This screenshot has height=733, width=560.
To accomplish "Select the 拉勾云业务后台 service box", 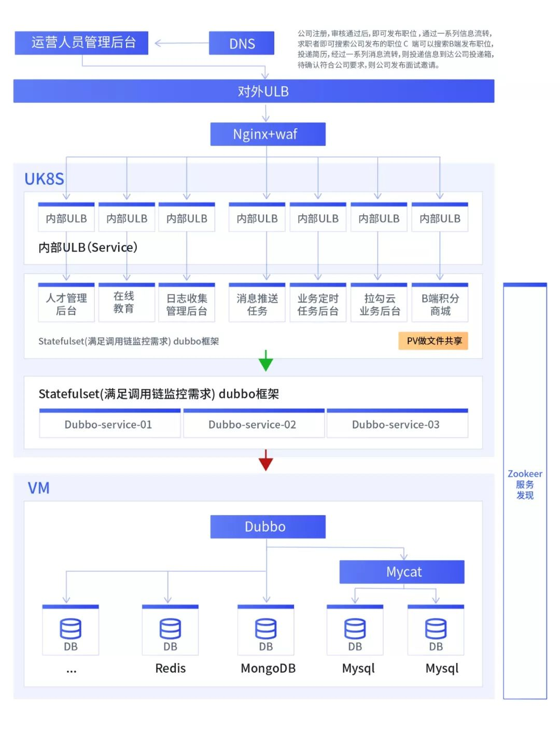I will pos(379,302).
